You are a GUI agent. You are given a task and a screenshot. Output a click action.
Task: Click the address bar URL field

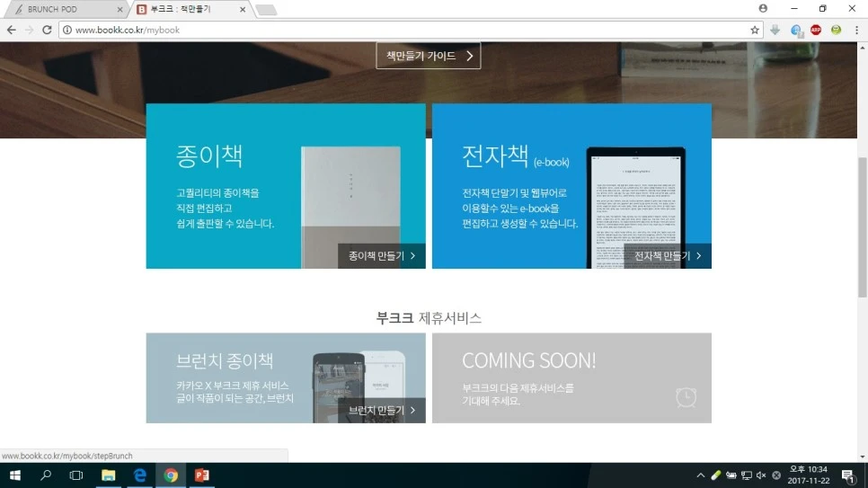(x=410, y=30)
